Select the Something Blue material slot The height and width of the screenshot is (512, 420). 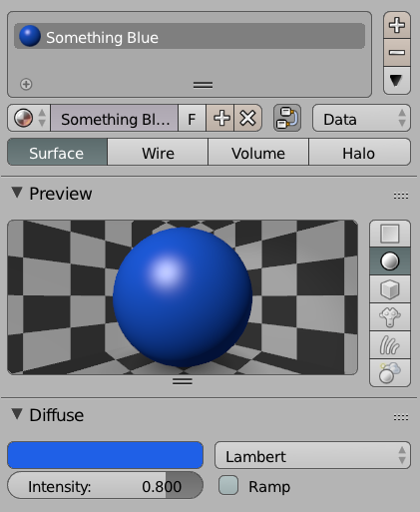pyautogui.click(x=190, y=36)
